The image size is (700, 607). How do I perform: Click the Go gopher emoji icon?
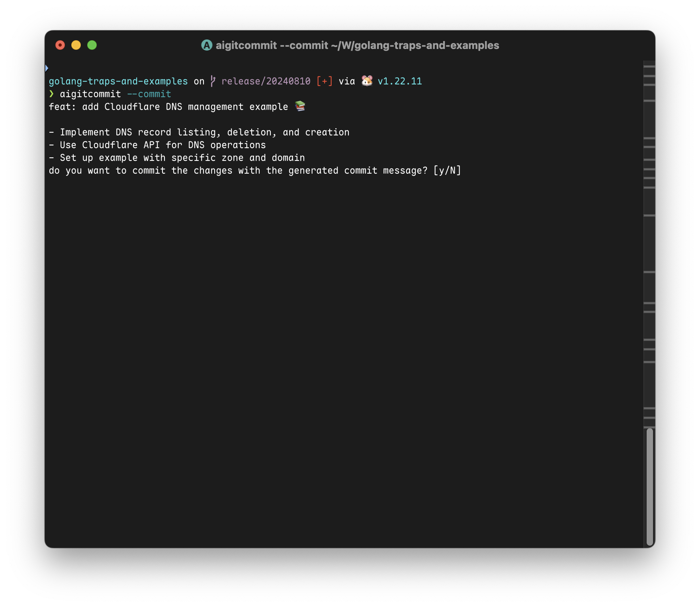click(367, 81)
